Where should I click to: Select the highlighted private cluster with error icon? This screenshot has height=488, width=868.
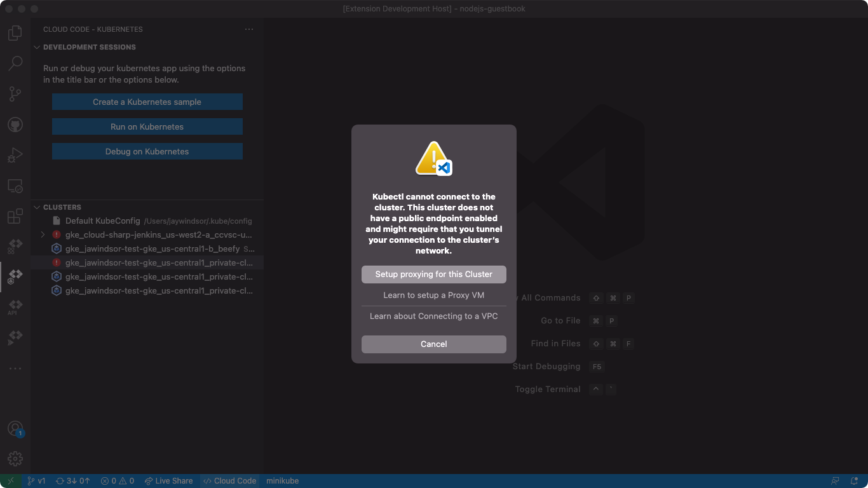147,262
